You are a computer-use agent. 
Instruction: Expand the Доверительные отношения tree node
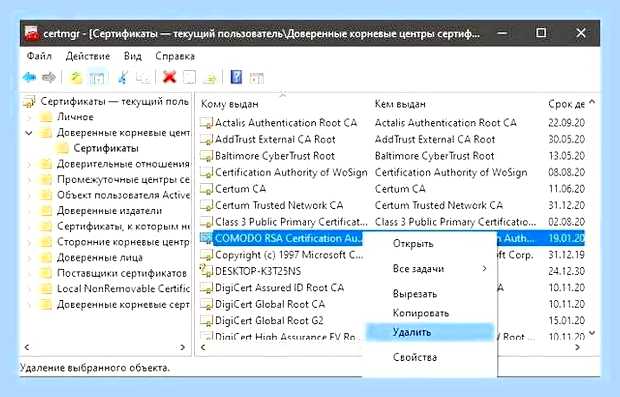pyautogui.click(x=28, y=164)
